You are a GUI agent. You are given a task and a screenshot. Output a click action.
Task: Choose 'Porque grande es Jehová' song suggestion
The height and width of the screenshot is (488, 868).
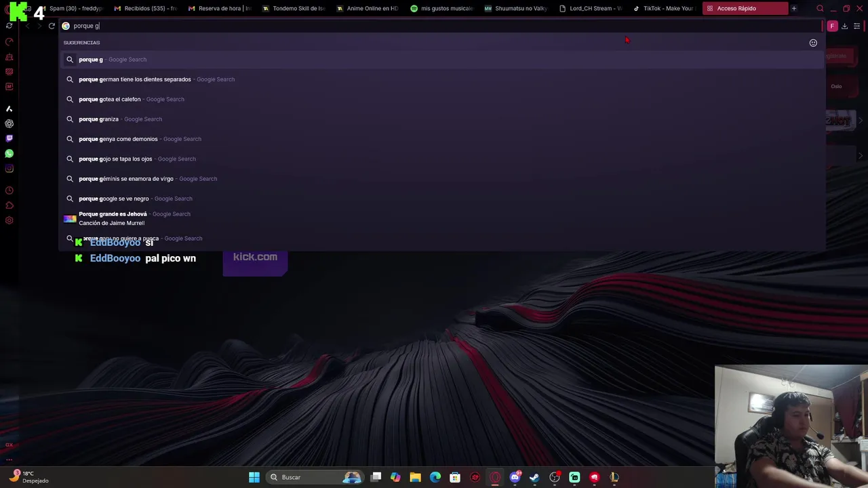coord(442,218)
